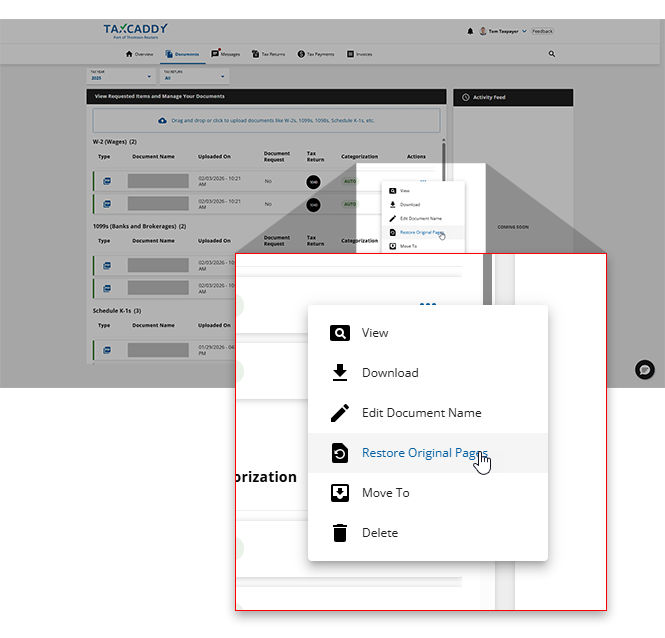Expand the Tom Taxpayer account chevron
The width and height of the screenshot is (665, 638).
(524, 31)
